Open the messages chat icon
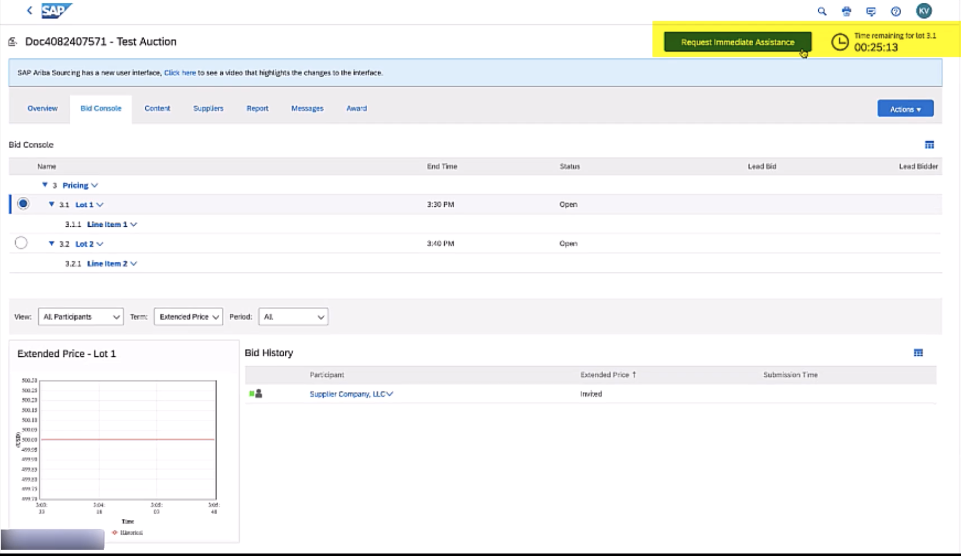 point(871,11)
